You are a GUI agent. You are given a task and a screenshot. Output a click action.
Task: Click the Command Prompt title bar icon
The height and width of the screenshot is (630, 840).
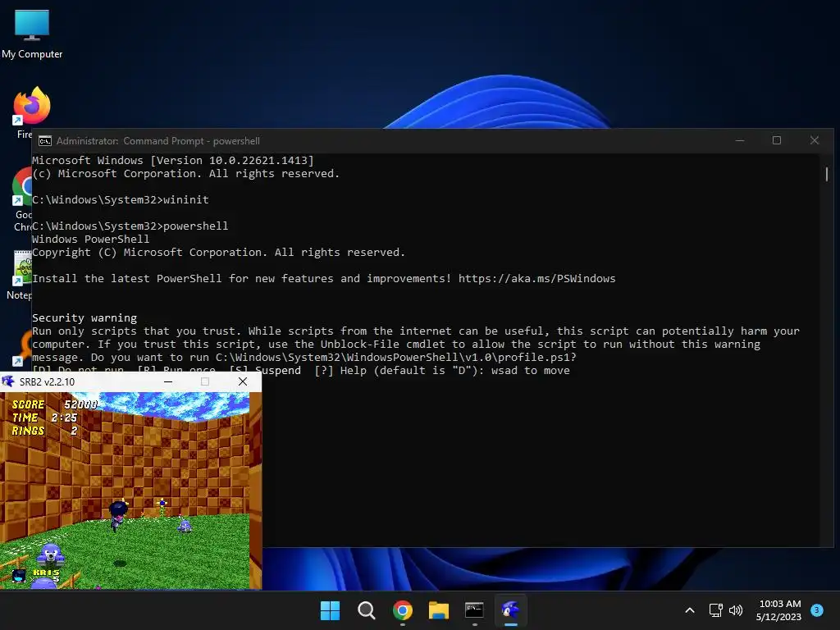[45, 141]
